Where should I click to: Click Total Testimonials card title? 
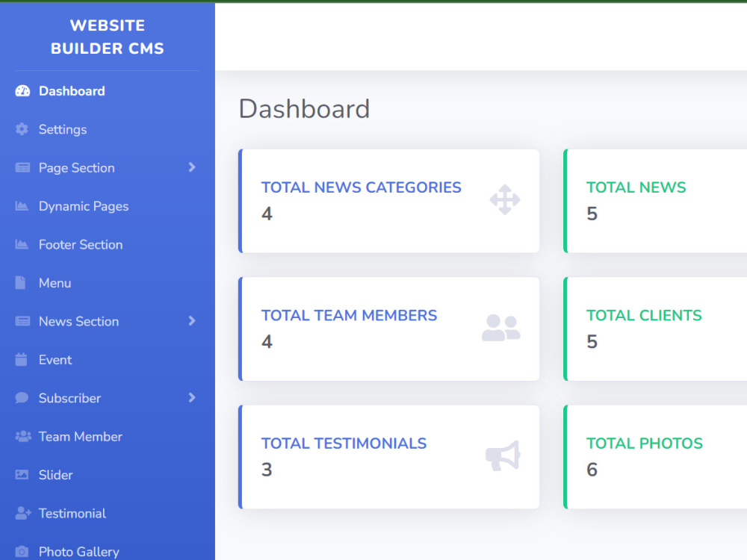tap(344, 444)
